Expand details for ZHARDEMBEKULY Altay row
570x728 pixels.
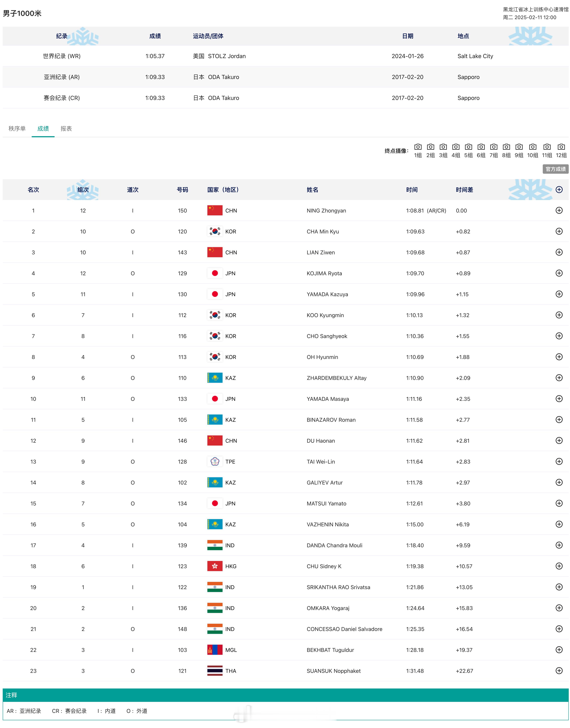559,378
